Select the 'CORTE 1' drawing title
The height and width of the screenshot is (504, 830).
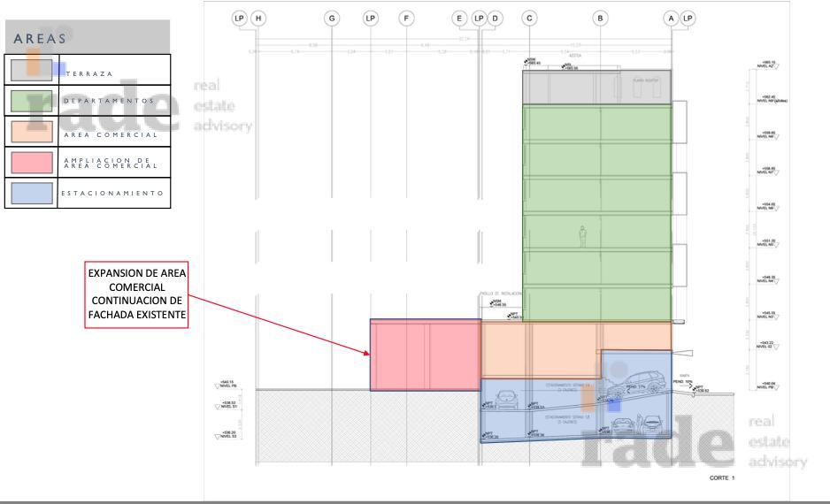tap(722, 478)
